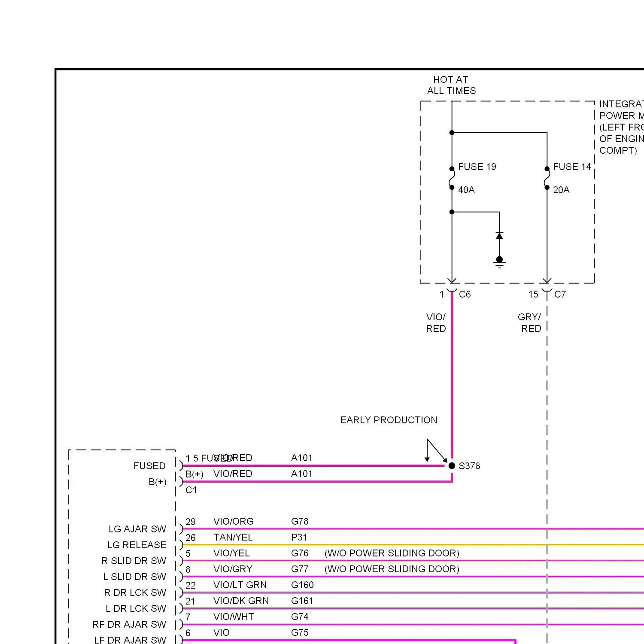
Task: Click the 'FUSED' module pin label
Action: pos(149,466)
